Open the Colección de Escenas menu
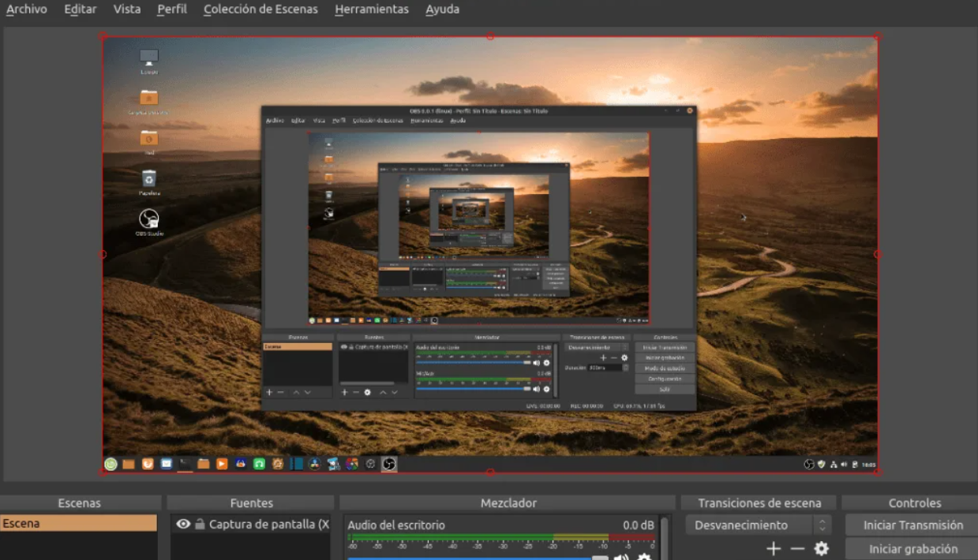The height and width of the screenshot is (560, 978). pyautogui.click(x=260, y=9)
